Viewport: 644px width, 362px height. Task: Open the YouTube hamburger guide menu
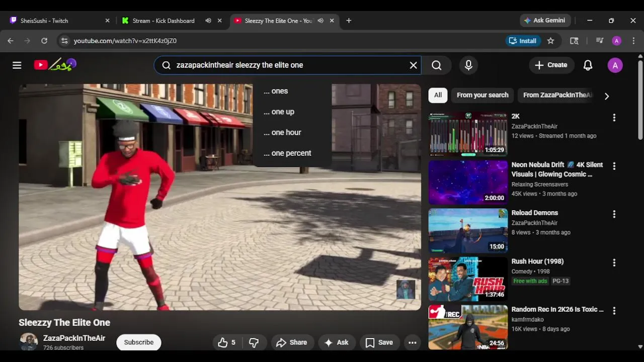coord(17,65)
